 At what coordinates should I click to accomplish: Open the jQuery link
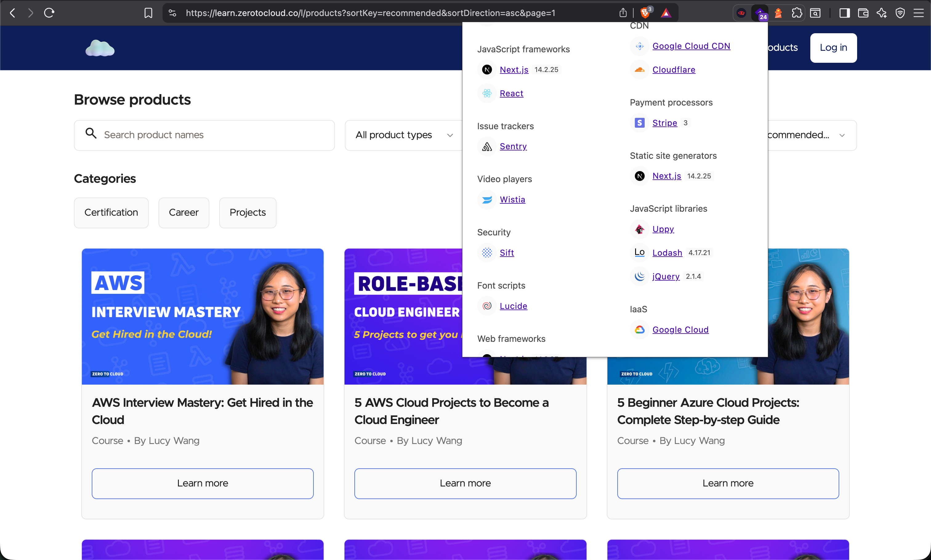[666, 276]
